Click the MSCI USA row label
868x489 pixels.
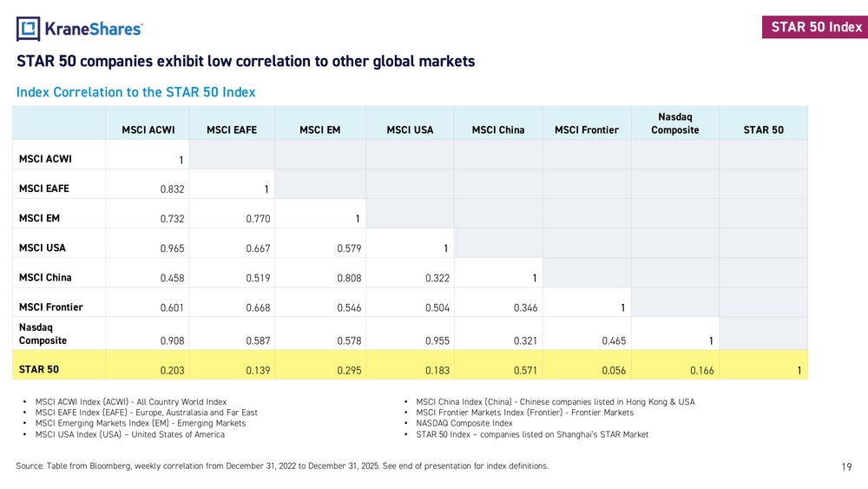pos(43,248)
